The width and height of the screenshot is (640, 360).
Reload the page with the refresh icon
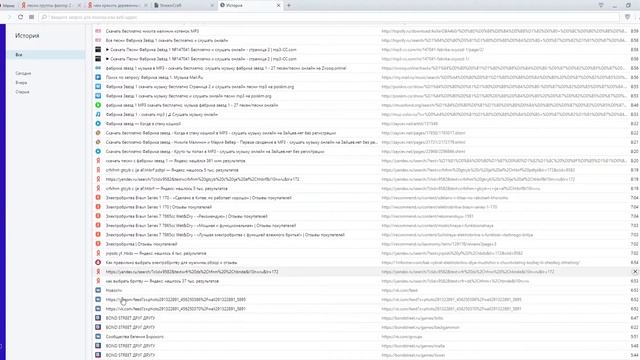20,17
